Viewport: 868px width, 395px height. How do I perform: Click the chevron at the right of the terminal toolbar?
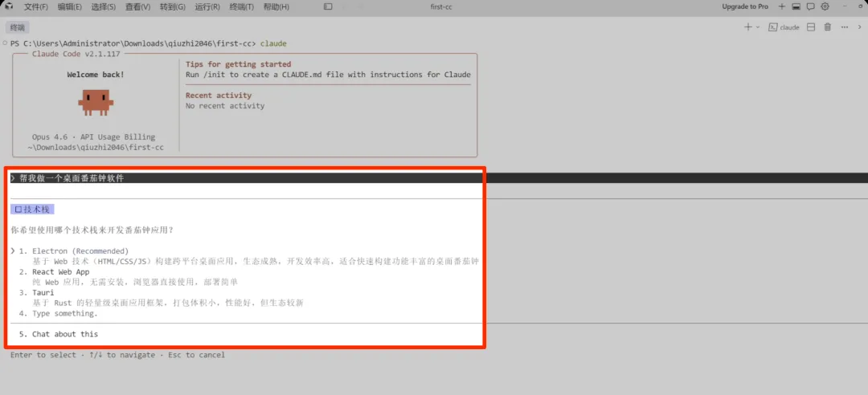[x=860, y=26]
